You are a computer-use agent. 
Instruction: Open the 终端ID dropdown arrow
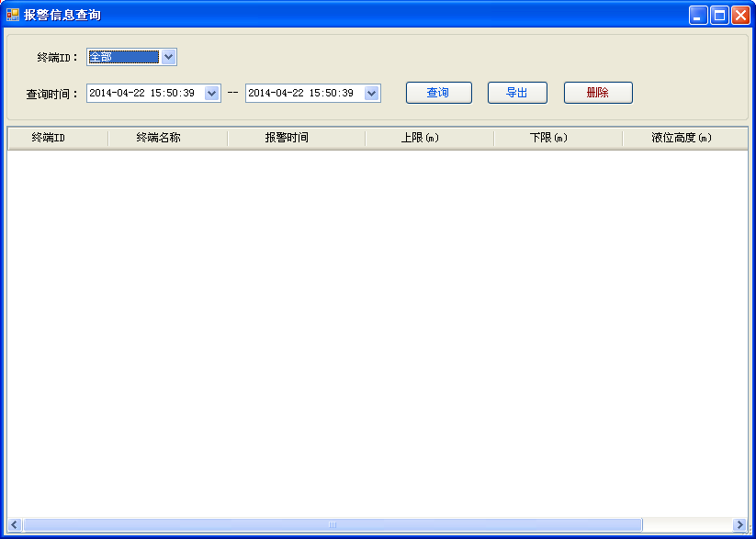tap(168, 57)
